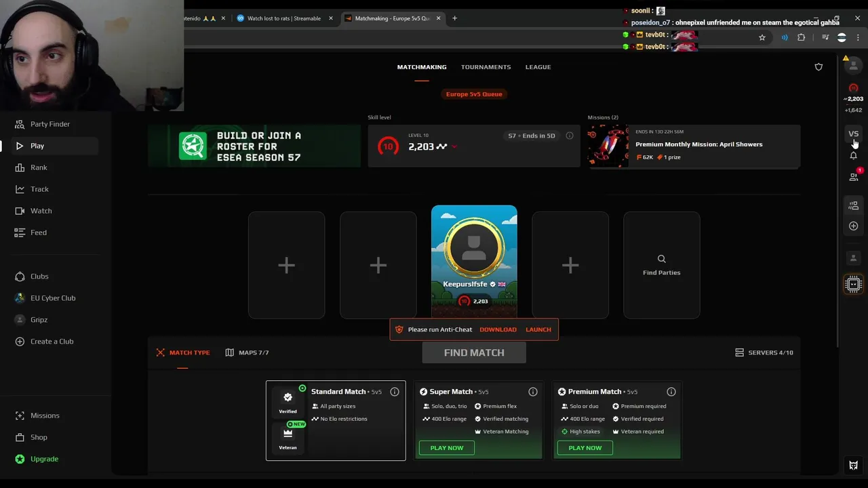This screenshot has width=868, height=488.
Task: Select the Match Type tab
Action: [x=183, y=352]
